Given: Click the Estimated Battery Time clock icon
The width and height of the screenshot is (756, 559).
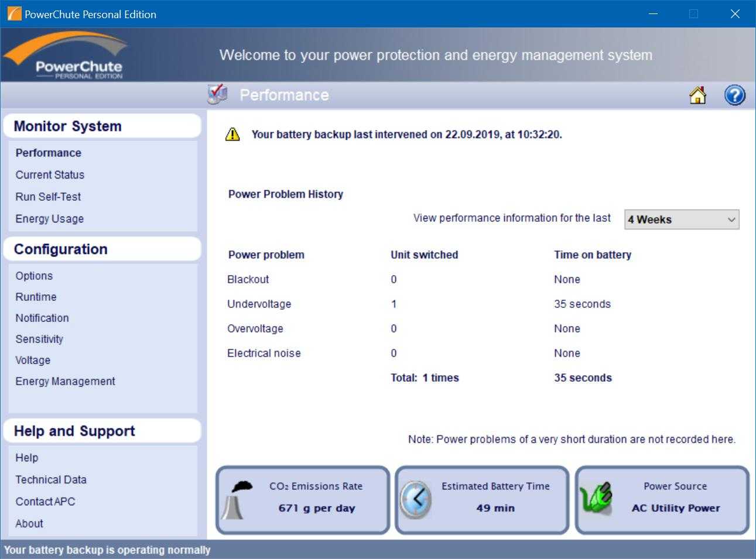Looking at the screenshot, I should 416,499.
